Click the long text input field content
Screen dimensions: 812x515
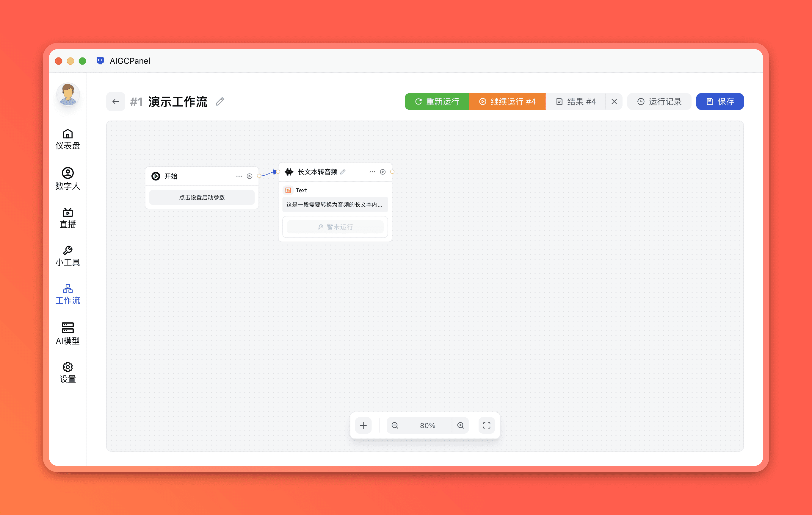(x=335, y=205)
